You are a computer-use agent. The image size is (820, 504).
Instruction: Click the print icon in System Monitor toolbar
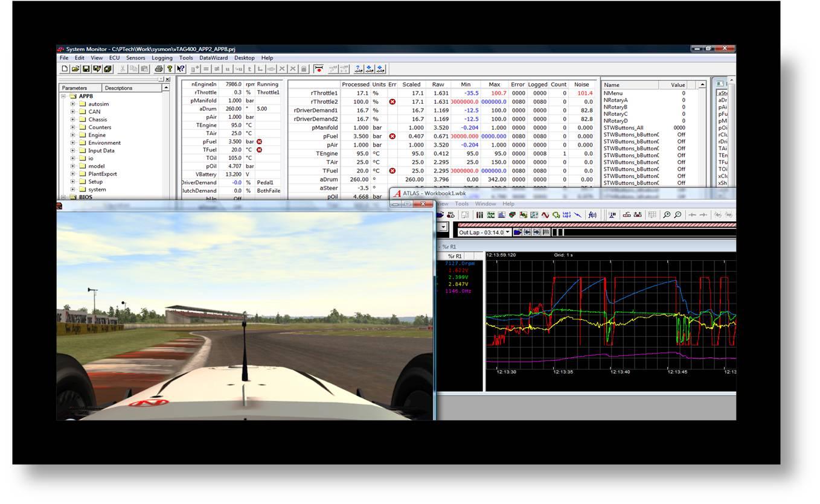pos(158,69)
